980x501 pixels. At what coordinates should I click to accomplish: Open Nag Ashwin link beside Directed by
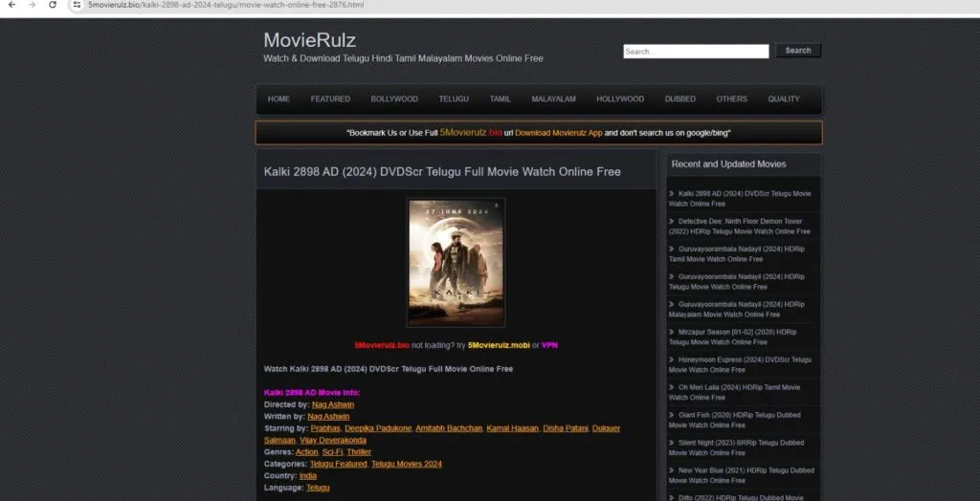(x=333, y=404)
